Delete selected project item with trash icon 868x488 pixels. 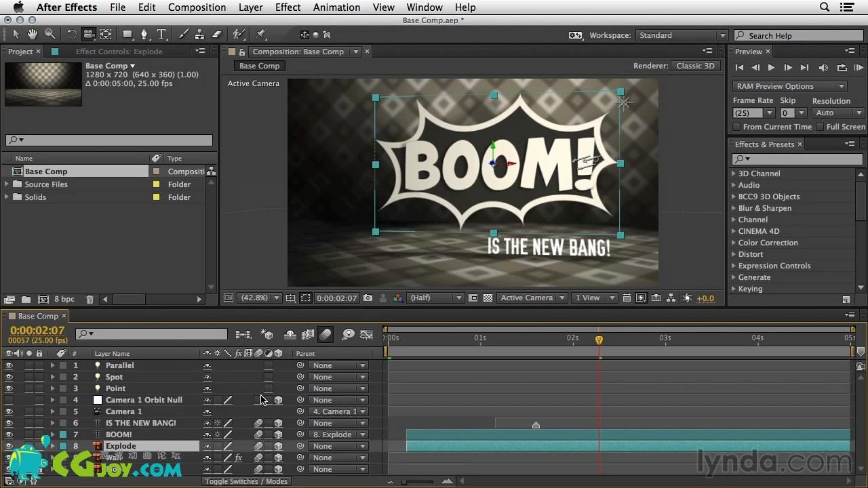(89, 299)
